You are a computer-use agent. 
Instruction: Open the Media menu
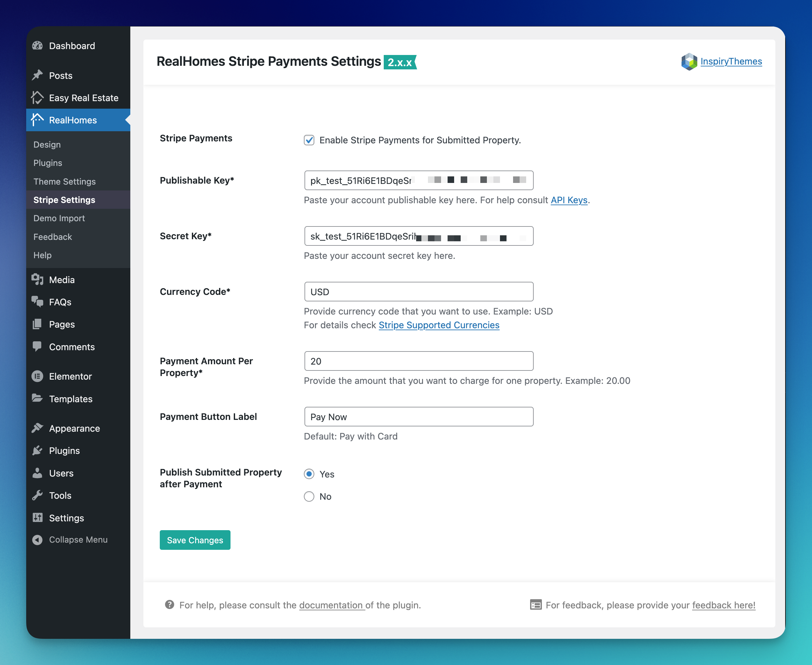[78, 279]
